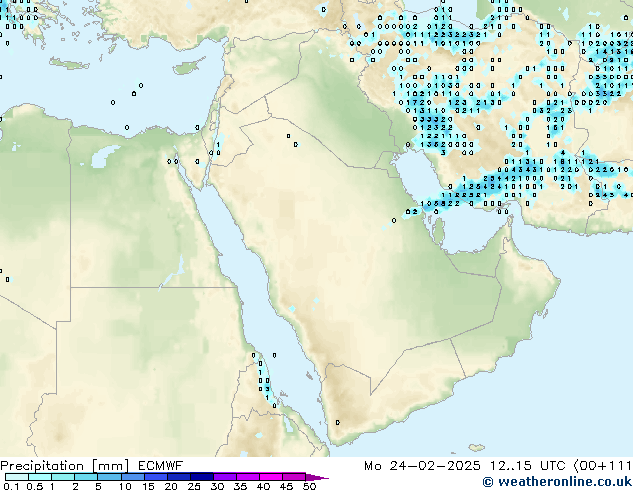
Task: Click the copyright symbol before weatheronline.co.uk
Action: 488,482
